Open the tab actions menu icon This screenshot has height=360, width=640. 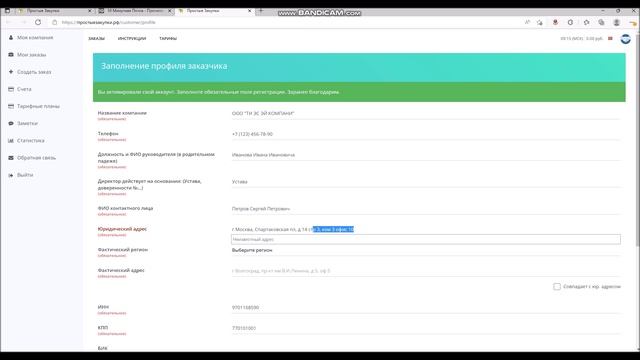pos(7,11)
